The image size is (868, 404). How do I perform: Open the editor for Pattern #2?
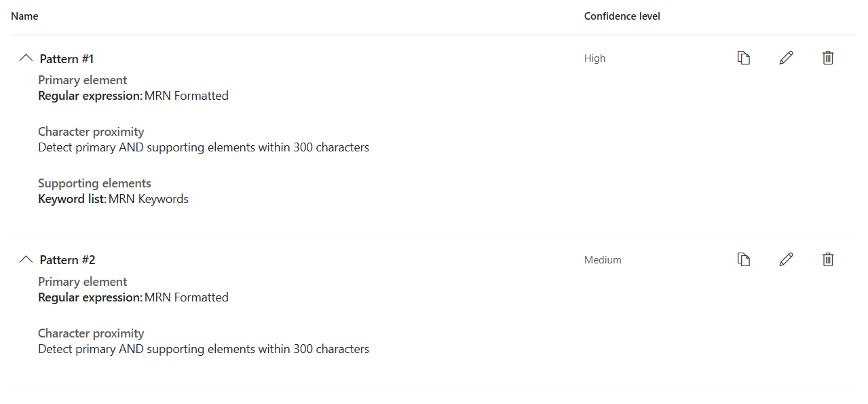click(x=786, y=259)
